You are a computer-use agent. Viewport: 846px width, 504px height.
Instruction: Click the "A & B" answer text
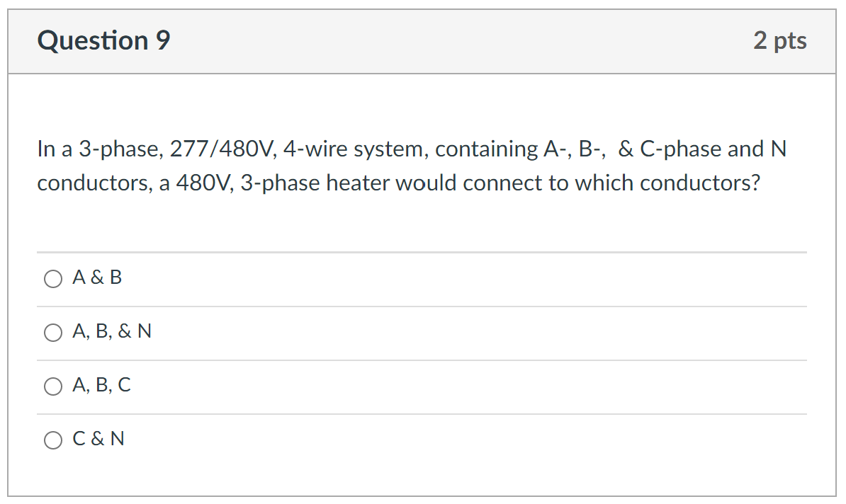(97, 277)
